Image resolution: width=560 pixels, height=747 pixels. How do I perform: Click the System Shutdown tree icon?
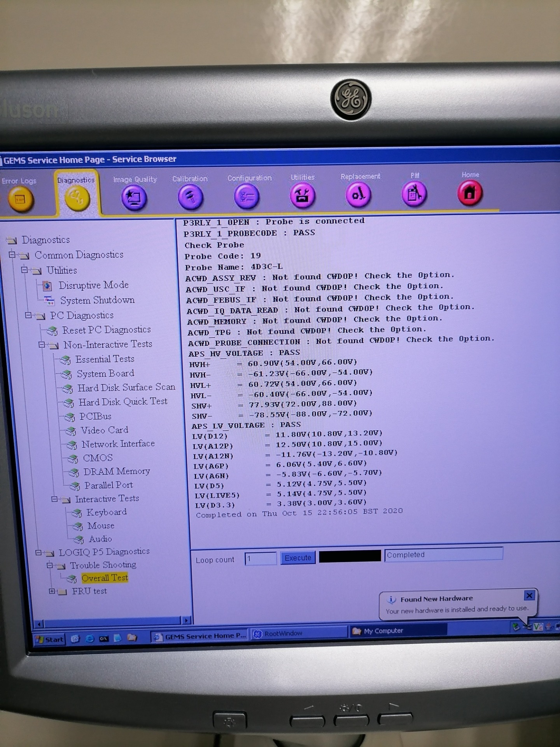[x=49, y=301]
